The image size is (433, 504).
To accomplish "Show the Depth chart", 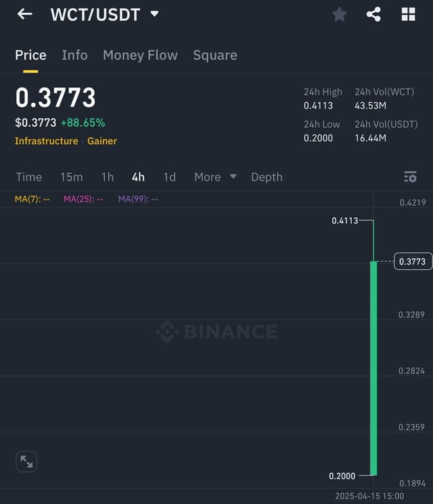I will [x=267, y=177].
